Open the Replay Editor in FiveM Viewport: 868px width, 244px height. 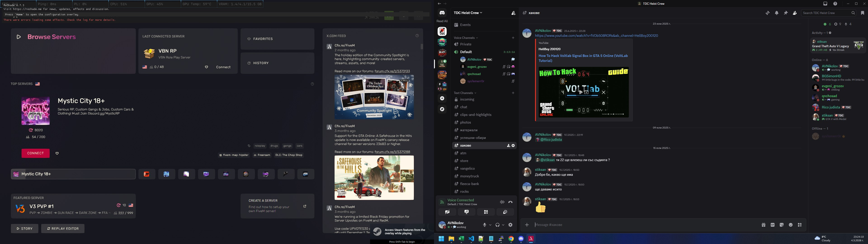click(63, 228)
